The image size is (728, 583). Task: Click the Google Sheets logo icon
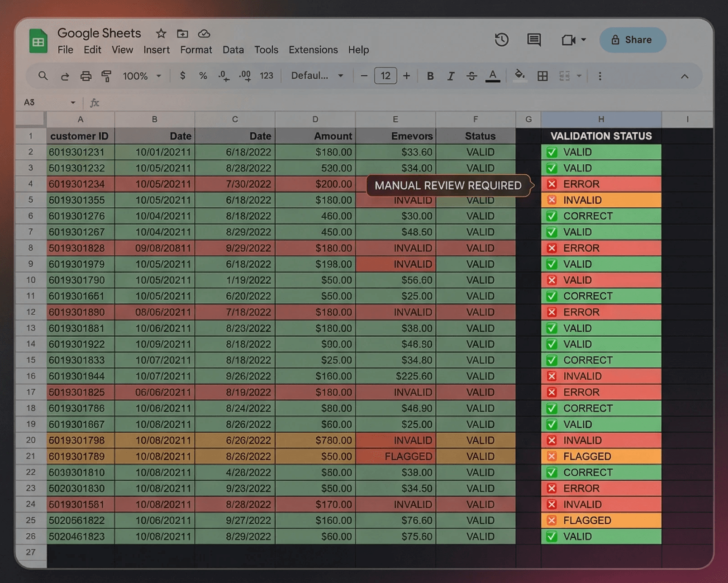coord(38,41)
